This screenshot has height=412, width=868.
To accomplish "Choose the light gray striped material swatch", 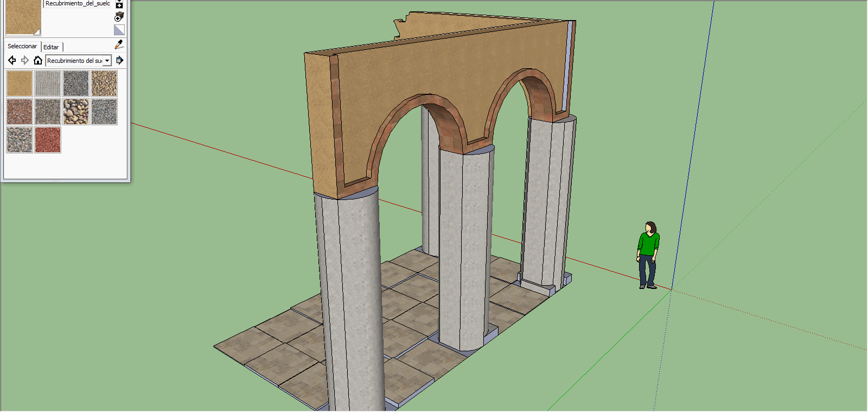I will [x=48, y=83].
